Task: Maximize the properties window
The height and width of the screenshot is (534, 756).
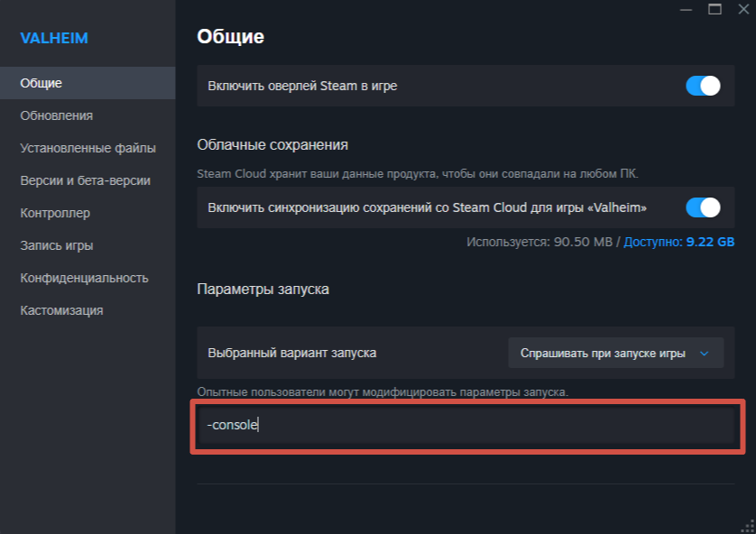Action: pos(715,9)
